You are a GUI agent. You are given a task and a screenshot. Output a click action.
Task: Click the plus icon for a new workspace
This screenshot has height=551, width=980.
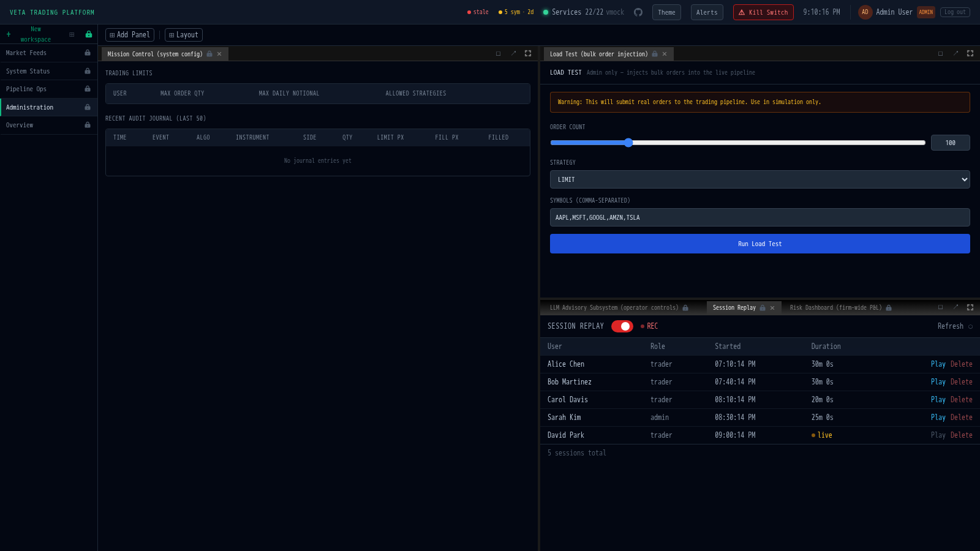point(9,34)
